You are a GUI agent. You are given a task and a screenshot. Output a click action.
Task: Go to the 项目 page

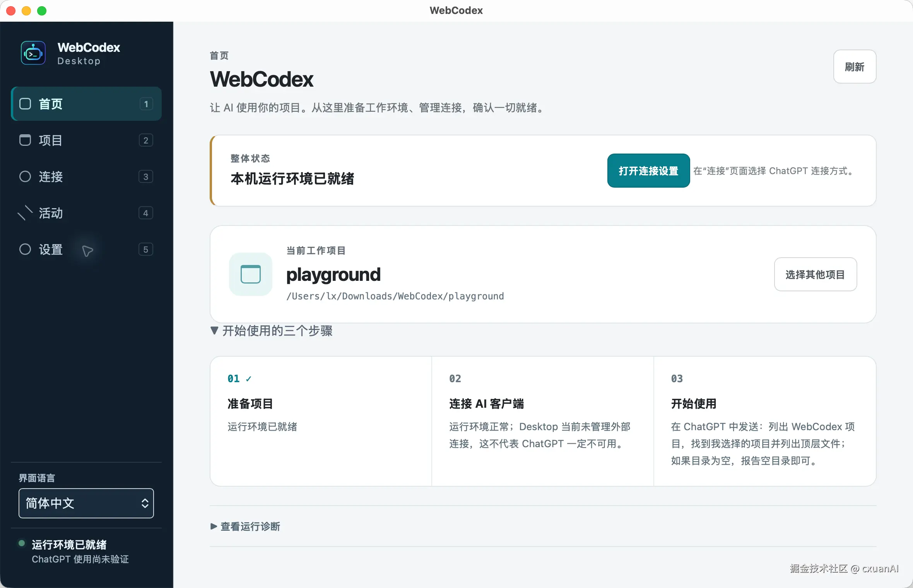pos(86,140)
